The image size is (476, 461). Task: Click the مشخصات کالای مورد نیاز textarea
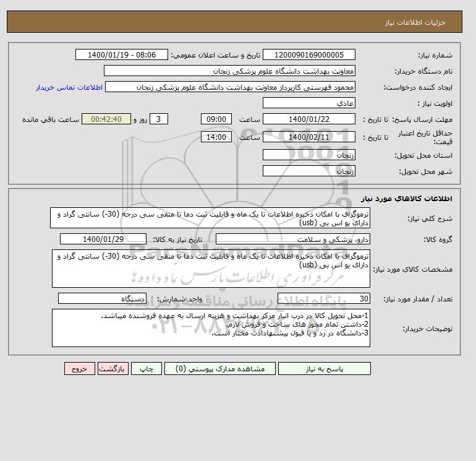point(211,269)
